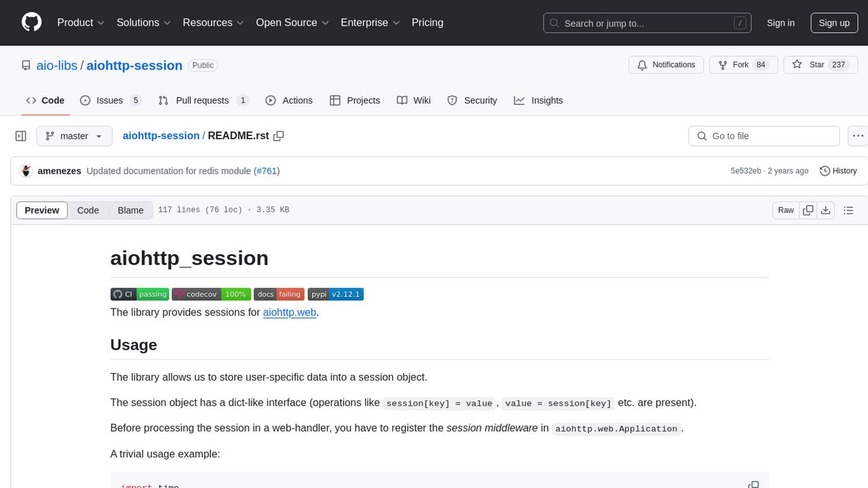This screenshot has width=868, height=488.
Task: Open the Pricing page
Action: click(428, 22)
